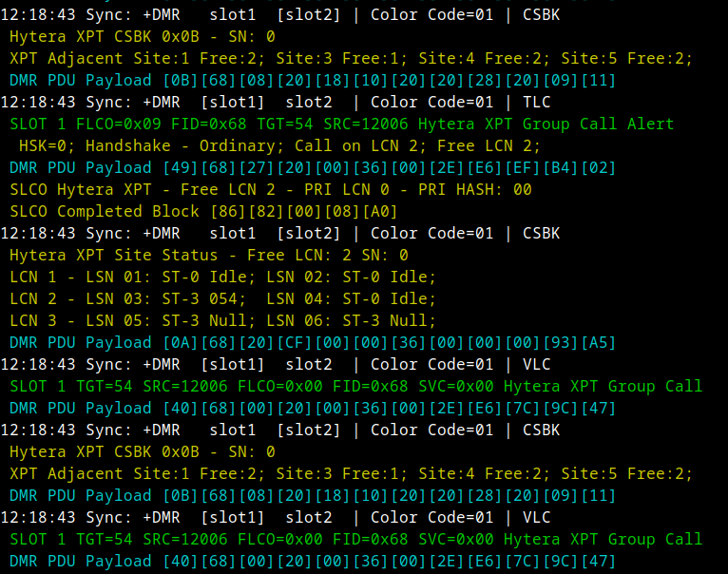Screen dimensions: 728x574
Task: Select the 'Handshake - Ordinary' text
Action: [181, 146]
